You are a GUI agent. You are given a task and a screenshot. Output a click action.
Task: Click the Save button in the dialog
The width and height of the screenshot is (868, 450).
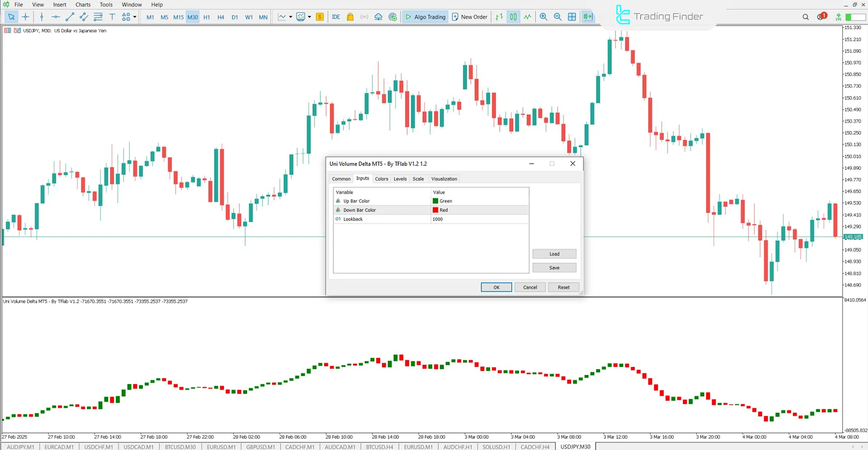pyautogui.click(x=554, y=267)
